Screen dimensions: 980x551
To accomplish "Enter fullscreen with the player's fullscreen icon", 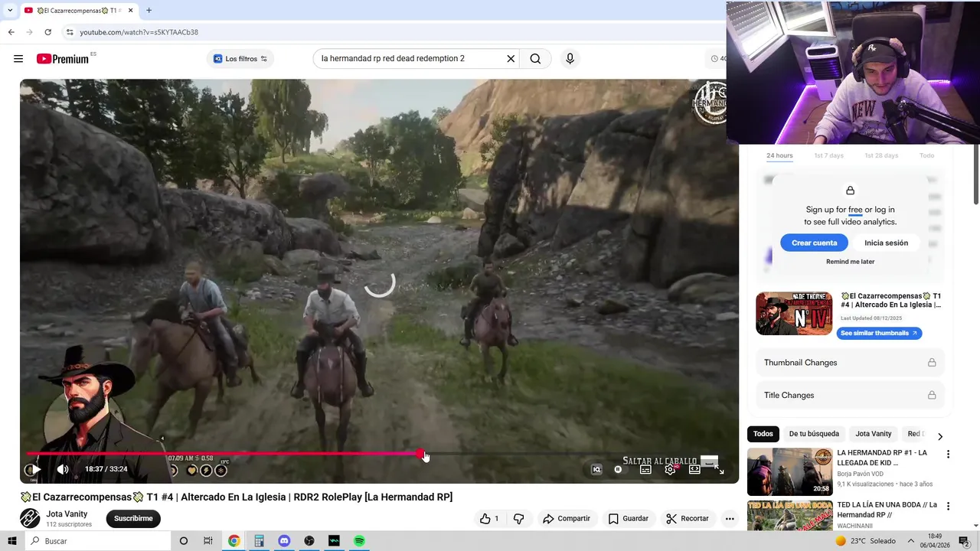I will click(x=719, y=470).
